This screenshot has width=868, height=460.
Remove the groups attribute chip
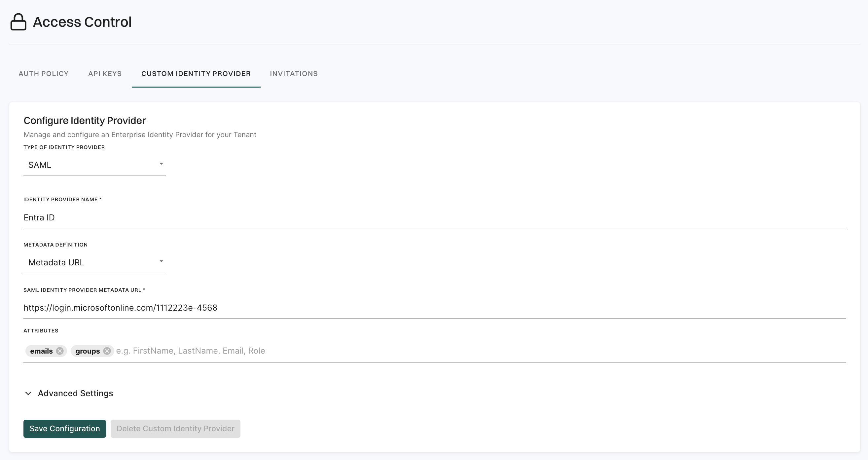107,351
